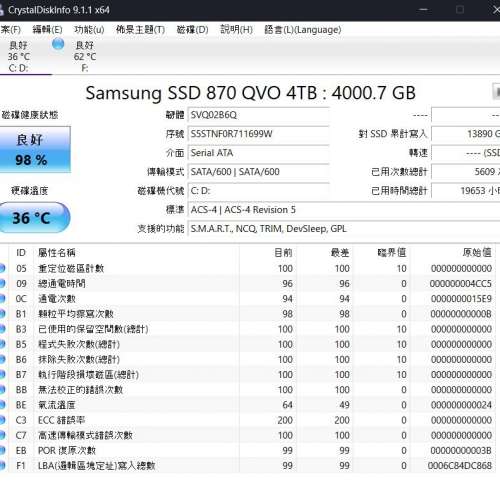Click raw value 00000000003B
Image resolution: width=500 pixels, height=500 pixels.
point(461,450)
